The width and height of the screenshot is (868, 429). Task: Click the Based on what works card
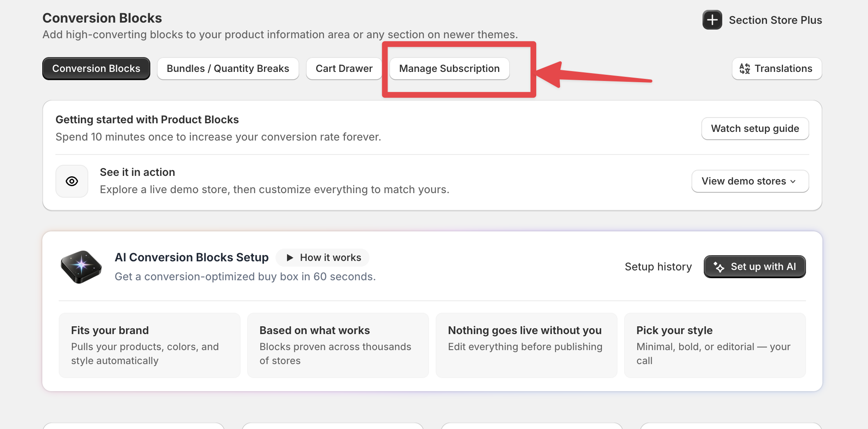point(338,345)
